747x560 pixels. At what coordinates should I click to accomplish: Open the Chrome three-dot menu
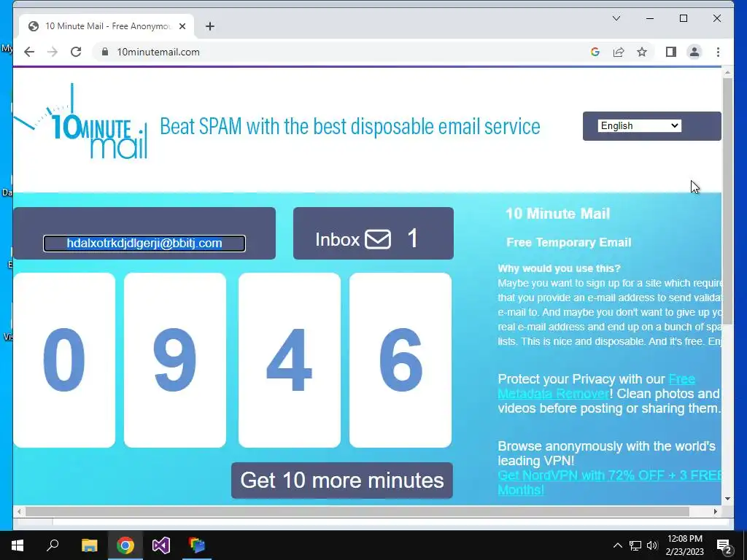tap(718, 52)
